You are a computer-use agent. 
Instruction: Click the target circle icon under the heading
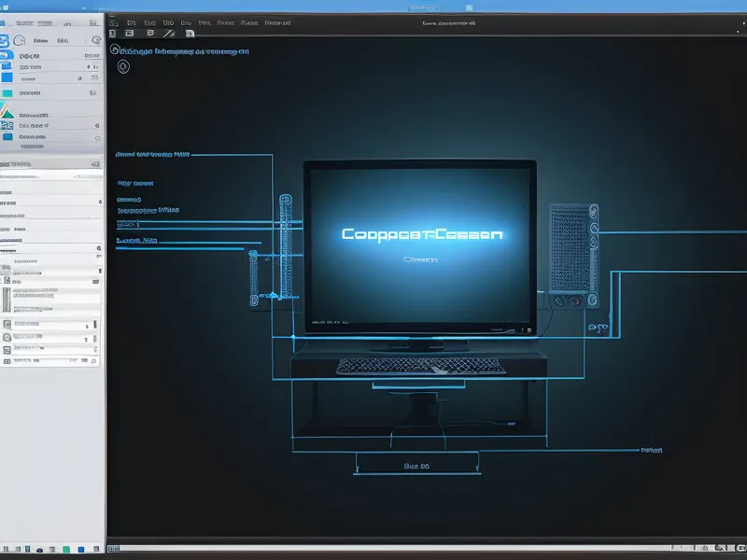point(123,66)
